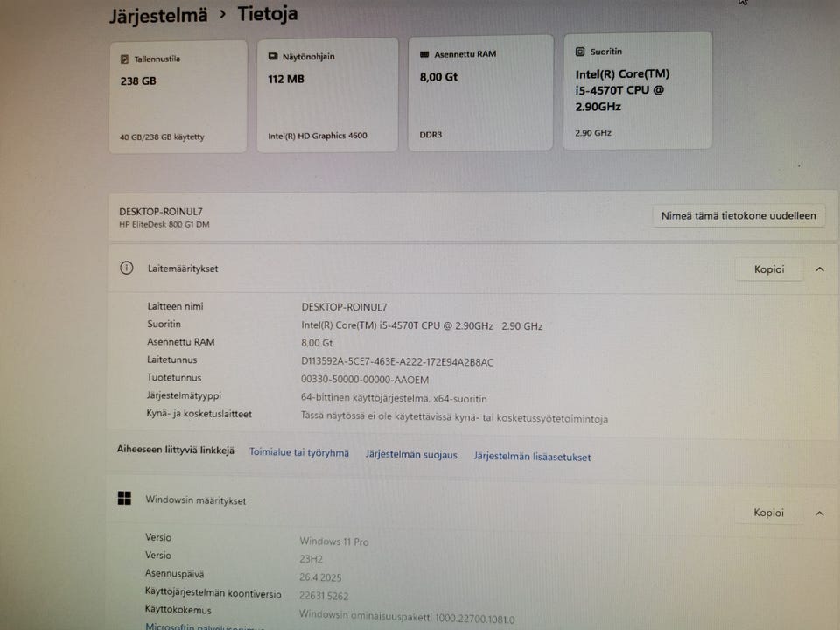Image resolution: width=840 pixels, height=630 pixels.
Task: Select OS build value 22631.5262
Action: [x=324, y=596]
